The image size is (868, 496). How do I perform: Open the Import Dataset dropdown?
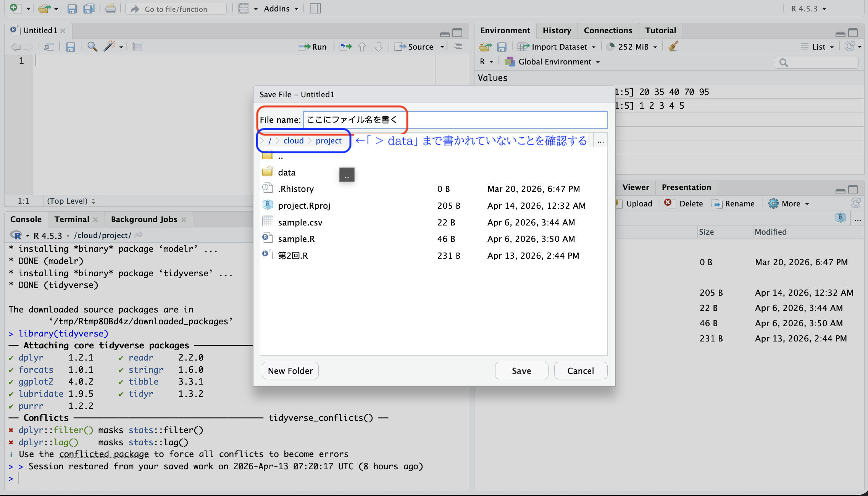[x=559, y=47]
